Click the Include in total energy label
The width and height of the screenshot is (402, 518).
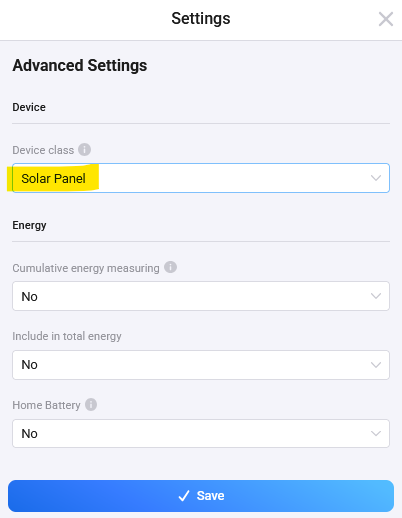tap(67, 336)
